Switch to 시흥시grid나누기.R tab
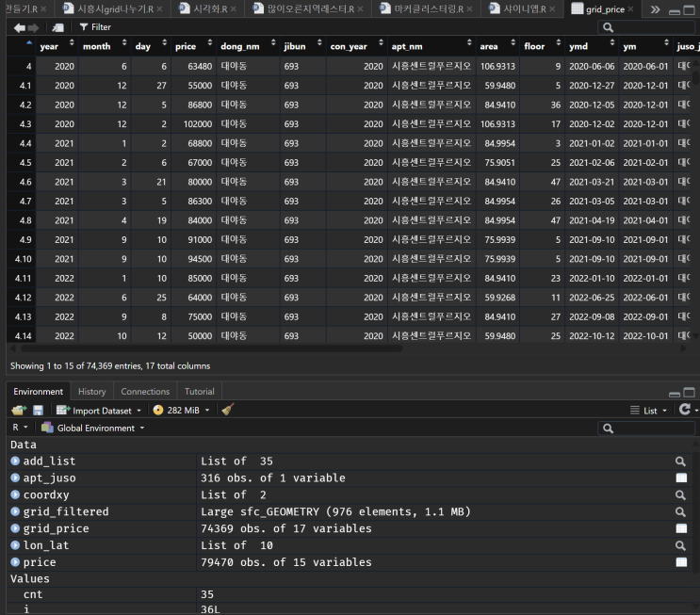This screenshot has width=700, height=615. [115, 8]
